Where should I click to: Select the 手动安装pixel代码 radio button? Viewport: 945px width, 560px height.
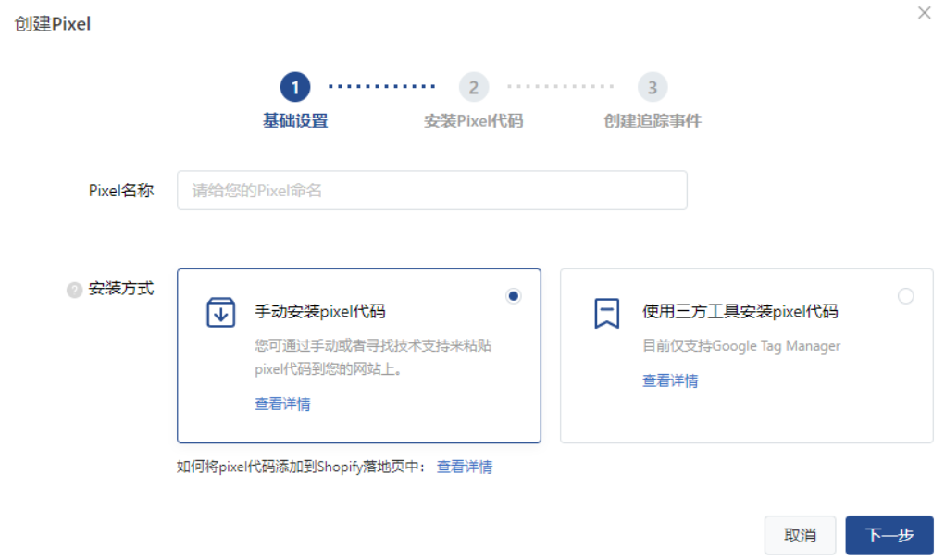[514, 296]
